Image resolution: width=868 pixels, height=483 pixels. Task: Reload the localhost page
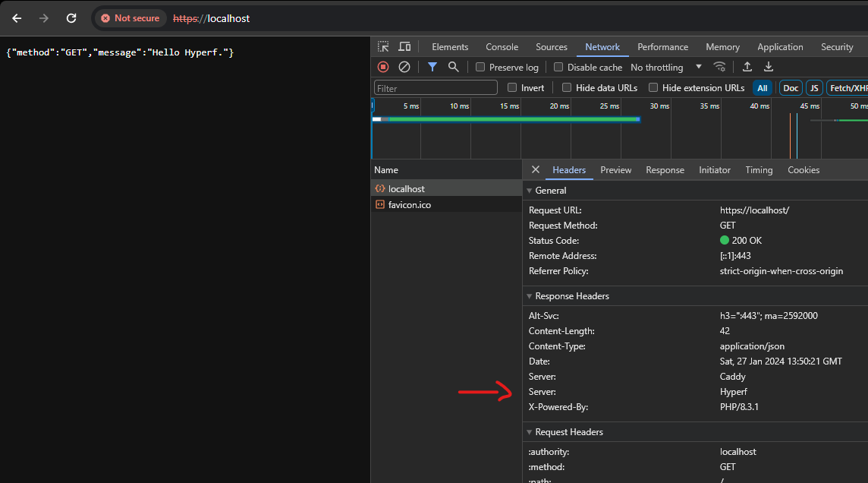click(71, 18)
